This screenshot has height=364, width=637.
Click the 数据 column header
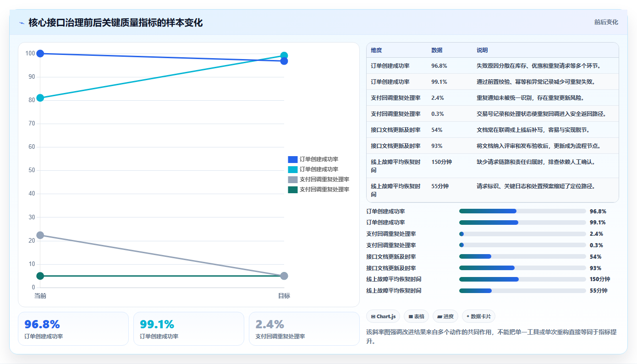437,50
